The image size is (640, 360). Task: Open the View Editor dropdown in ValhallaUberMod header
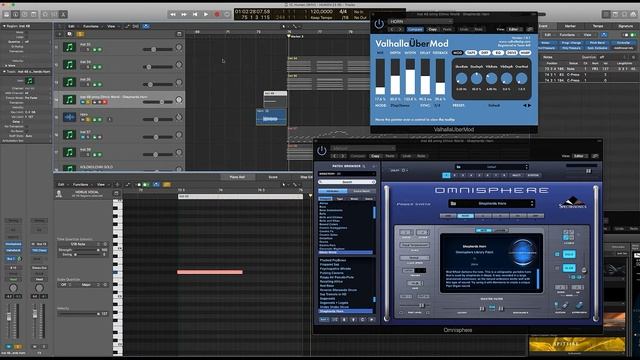pyautogui.click(x=514, y=29)
